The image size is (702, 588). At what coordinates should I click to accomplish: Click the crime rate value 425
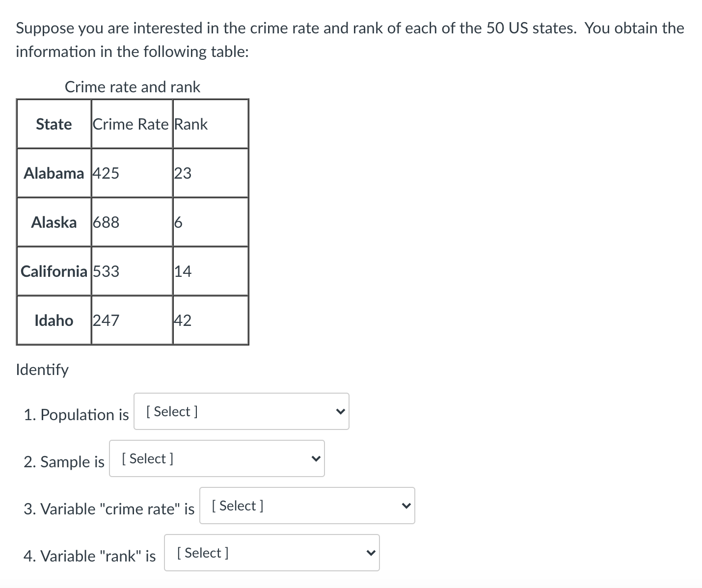(x=106, y=173)
